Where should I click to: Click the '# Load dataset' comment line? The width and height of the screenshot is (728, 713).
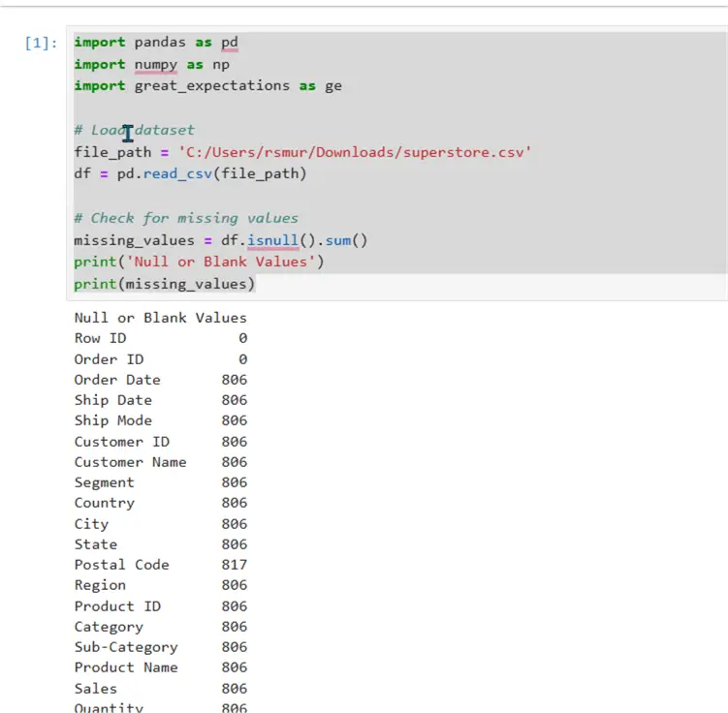pyautogui.click(x=134, y=131)
